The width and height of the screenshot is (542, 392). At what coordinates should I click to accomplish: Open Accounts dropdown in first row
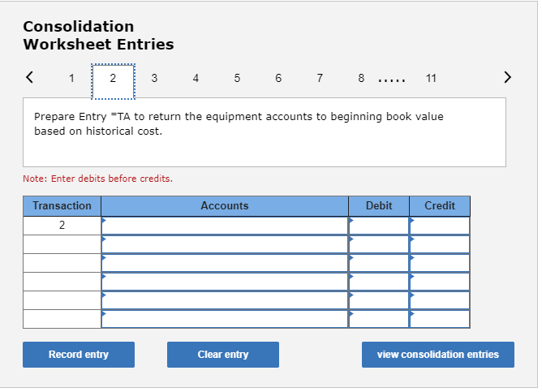coord(225,226)
